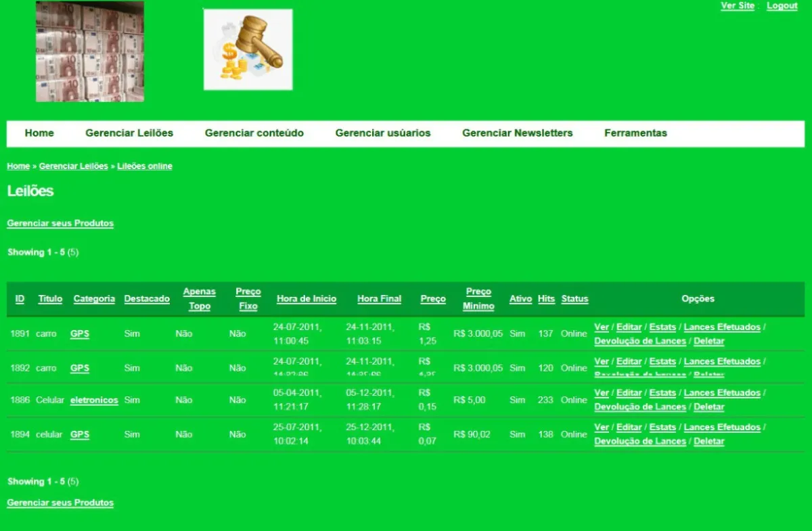
Task: Sort by the Hits column header
Action: click(547, 299)
